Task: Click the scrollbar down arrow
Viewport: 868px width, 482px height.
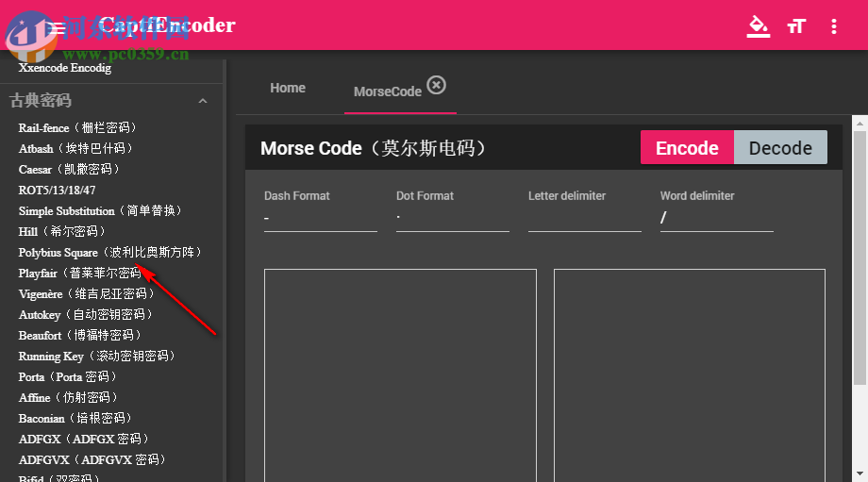Action: pos(860,474)
